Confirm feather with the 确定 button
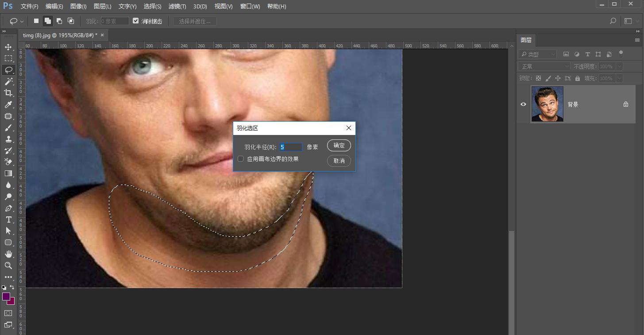The height and width of the screenshot is (335, 644). pos(339,146)
